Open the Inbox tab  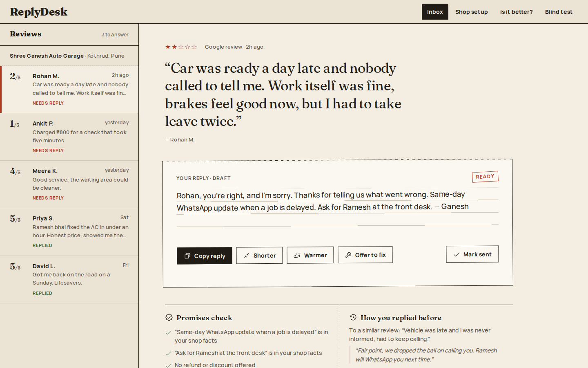[435, 12]
